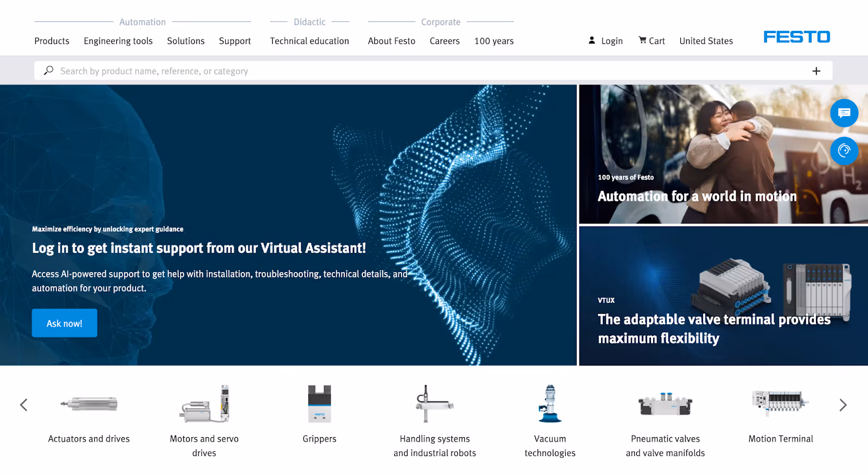The image size is (868, 474).
Task: Click the Vacuum technologies label
Action: pos(550,446)
